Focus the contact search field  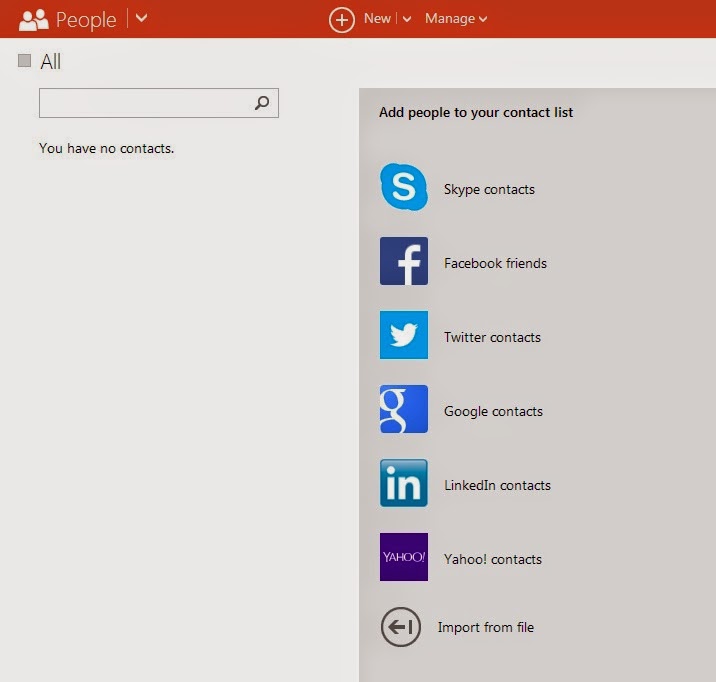pyautogui.click(x=159, y=103)
